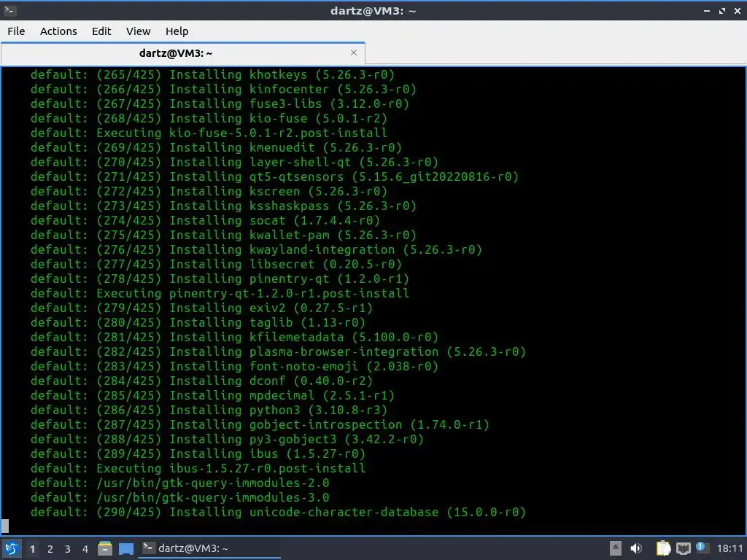Click the line 'Installing layer-shell-qt'
Image resolution: width=747 pixels, height=560 pixels.
pyautogui.click(x=234, y=162)
